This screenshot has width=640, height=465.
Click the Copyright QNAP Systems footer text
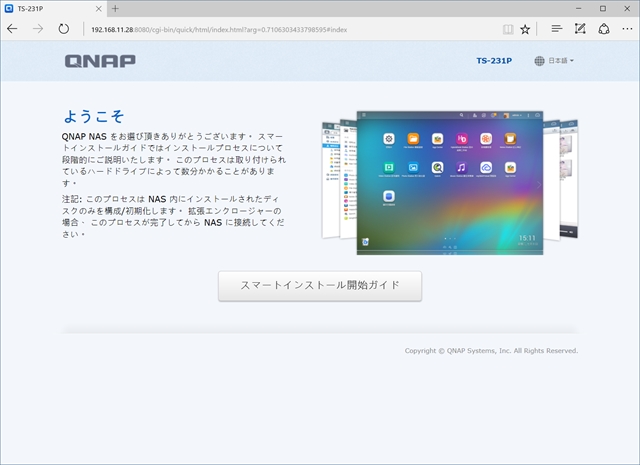(491, 351)
